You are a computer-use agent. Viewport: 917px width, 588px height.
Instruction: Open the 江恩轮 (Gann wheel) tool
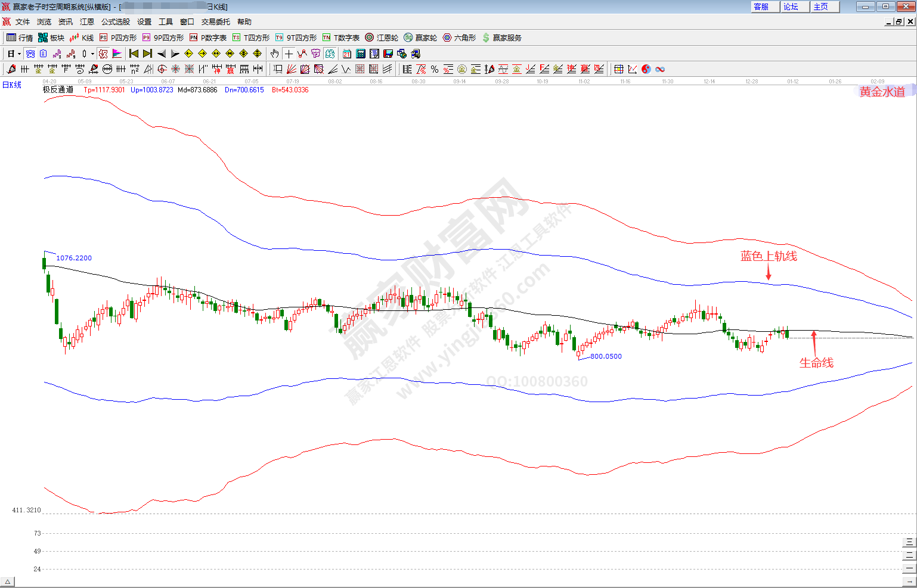coord(382,38)
